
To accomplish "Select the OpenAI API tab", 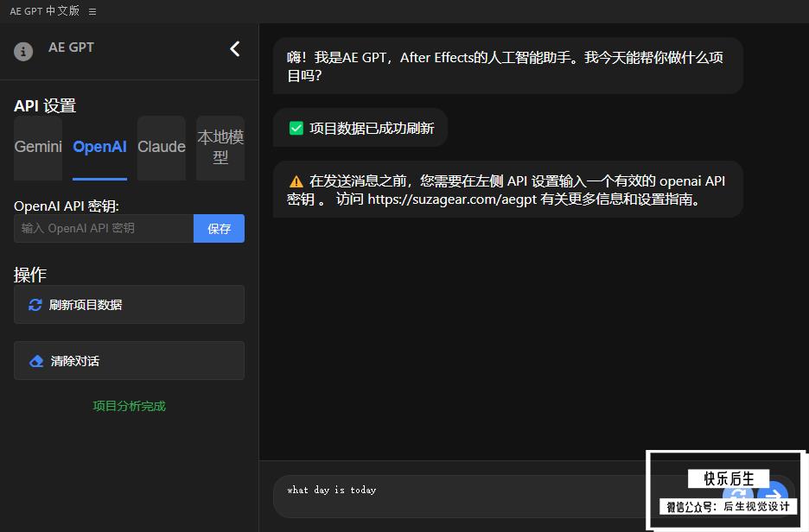I will (99, 148).
